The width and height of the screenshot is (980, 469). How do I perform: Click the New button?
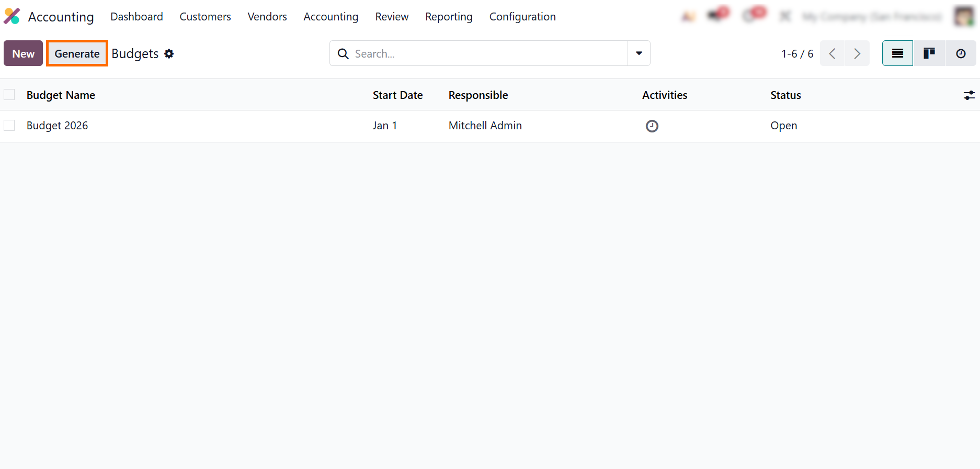click(23, 53)
